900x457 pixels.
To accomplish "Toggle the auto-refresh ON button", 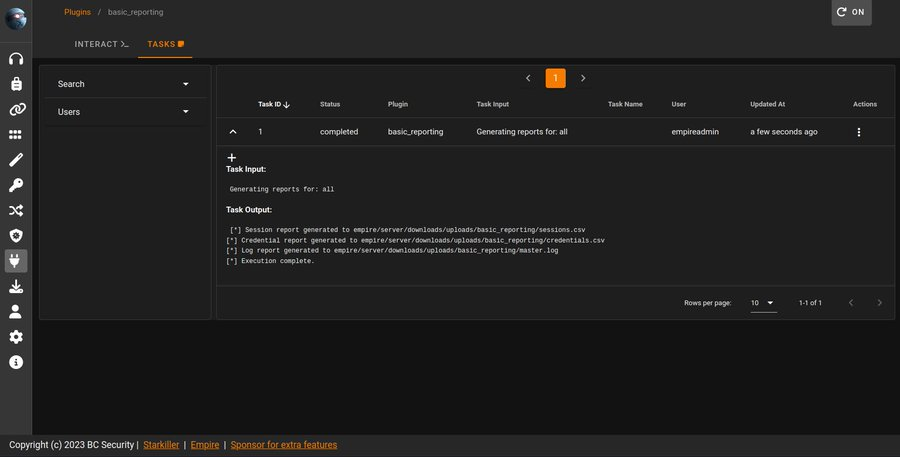I will point(851,12).
